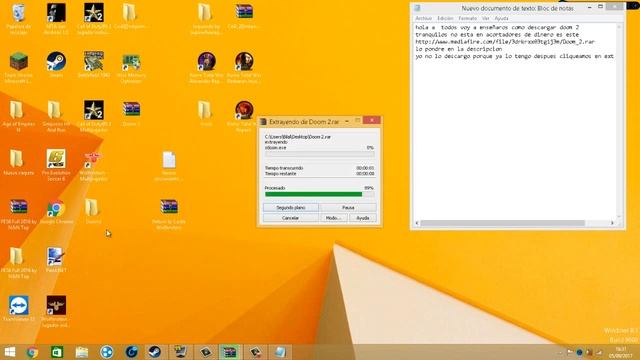Select the Return to Castle Wolfenstein RAR archive

tap(169, 207)
